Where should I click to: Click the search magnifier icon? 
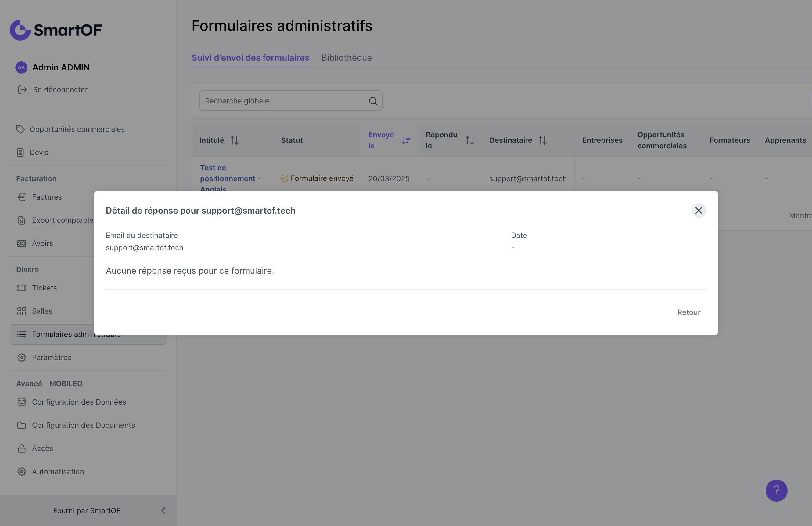[x=373, y=101]
